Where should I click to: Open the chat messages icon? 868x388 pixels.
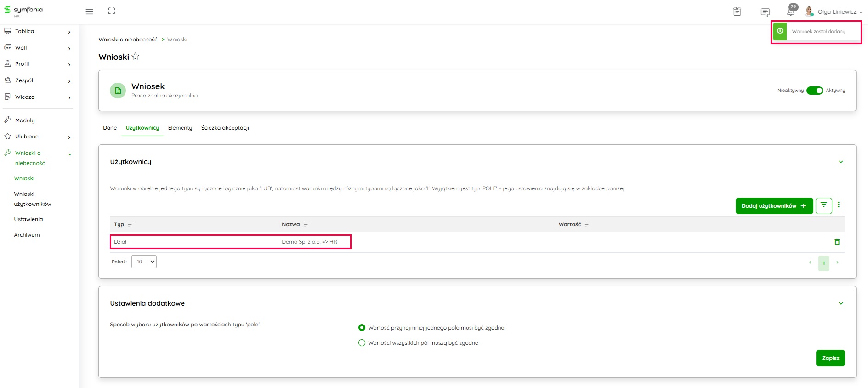click(765, 12)
